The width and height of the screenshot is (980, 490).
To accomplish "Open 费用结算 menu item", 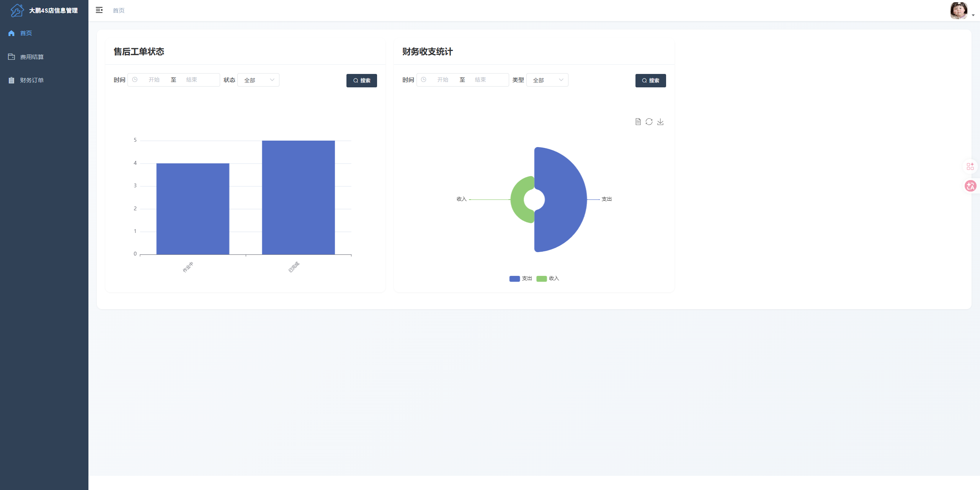I will coord(44,57).
